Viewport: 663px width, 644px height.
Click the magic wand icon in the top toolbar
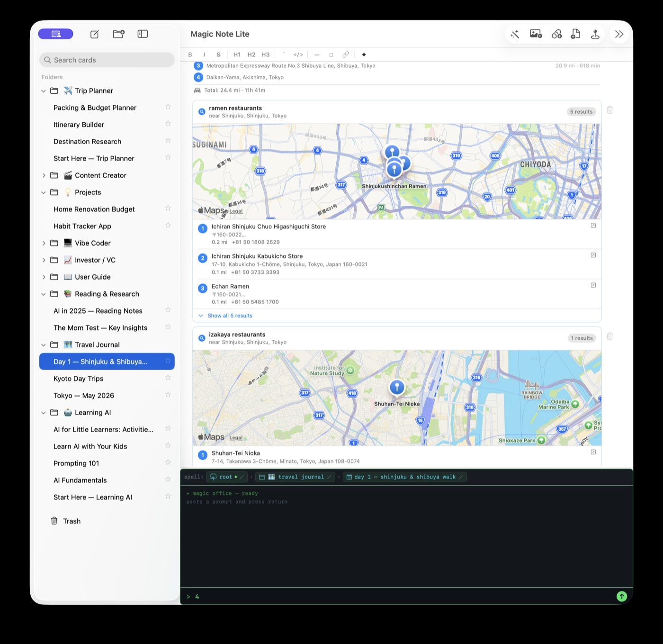pos(515,34)
